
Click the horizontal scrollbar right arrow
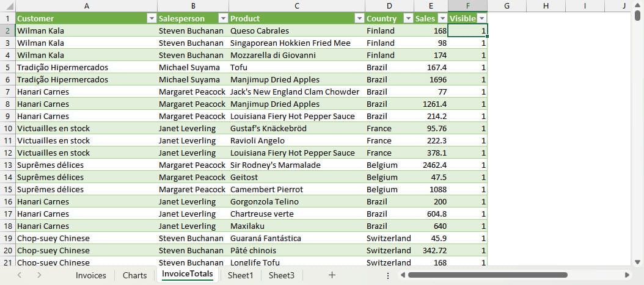(627, 275)
